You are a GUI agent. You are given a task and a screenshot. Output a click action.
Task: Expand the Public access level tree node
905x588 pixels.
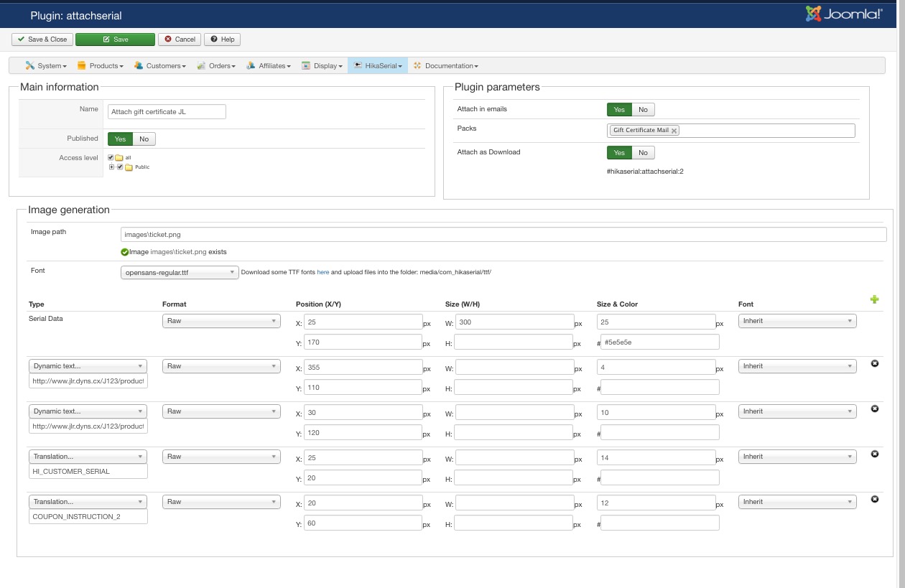(x=111, y=167)
